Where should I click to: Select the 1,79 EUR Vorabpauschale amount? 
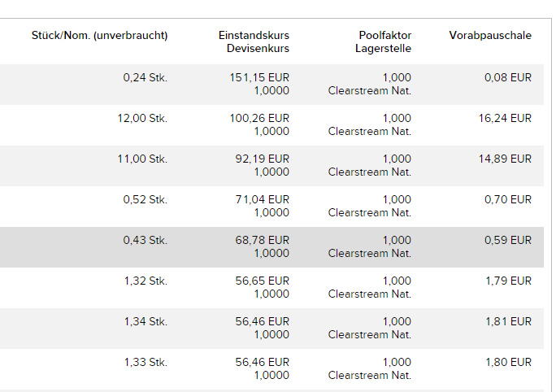508,281
